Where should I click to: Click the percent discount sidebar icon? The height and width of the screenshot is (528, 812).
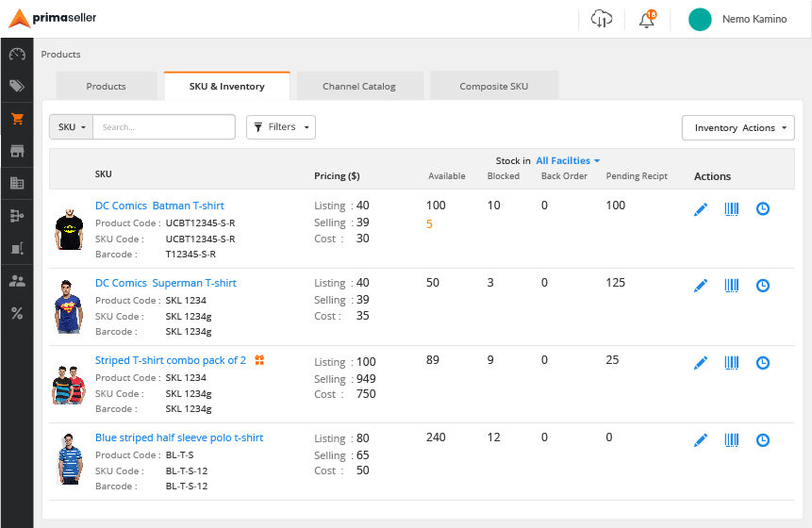tap(17, 313)
